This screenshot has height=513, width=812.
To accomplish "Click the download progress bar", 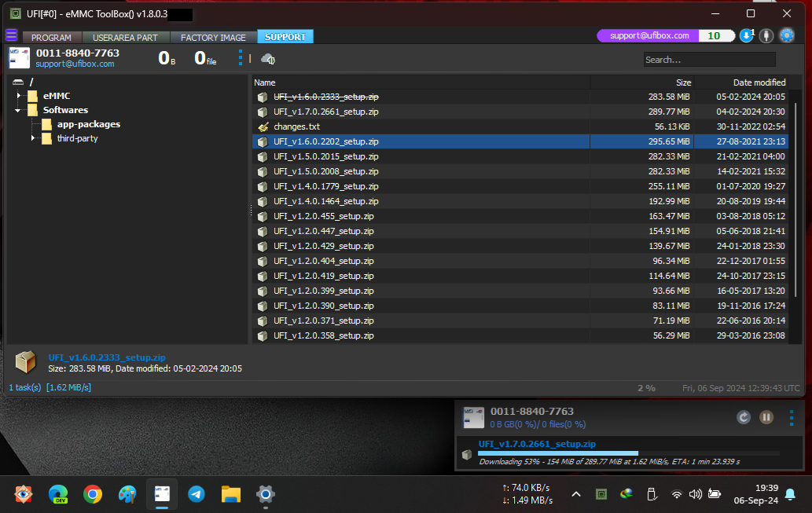I will point(629,453).
